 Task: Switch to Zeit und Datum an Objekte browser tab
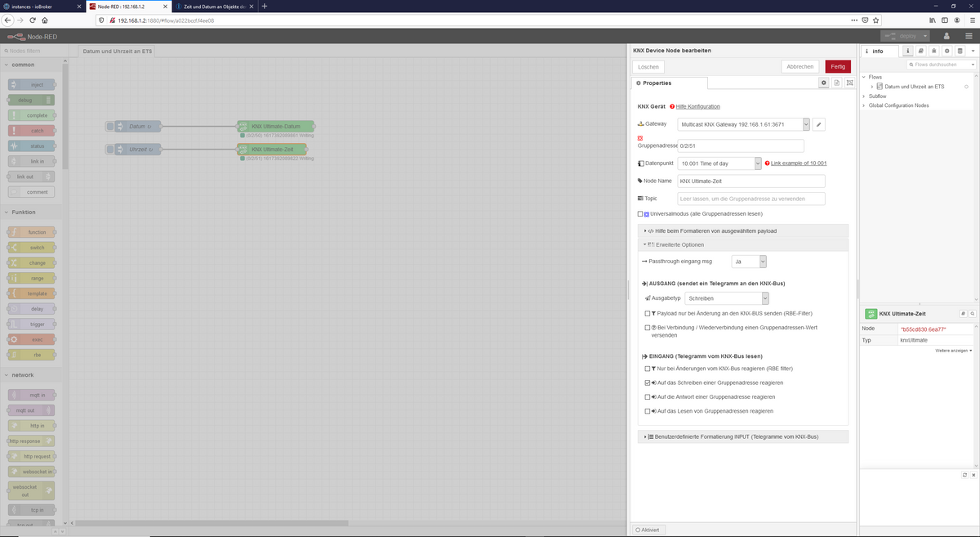[x=215, y=6]
